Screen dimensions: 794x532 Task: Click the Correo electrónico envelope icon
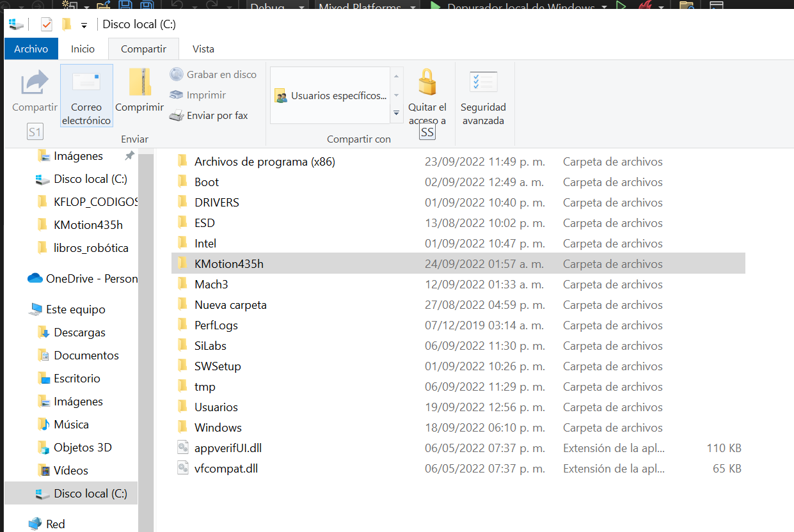pos(86,83)
